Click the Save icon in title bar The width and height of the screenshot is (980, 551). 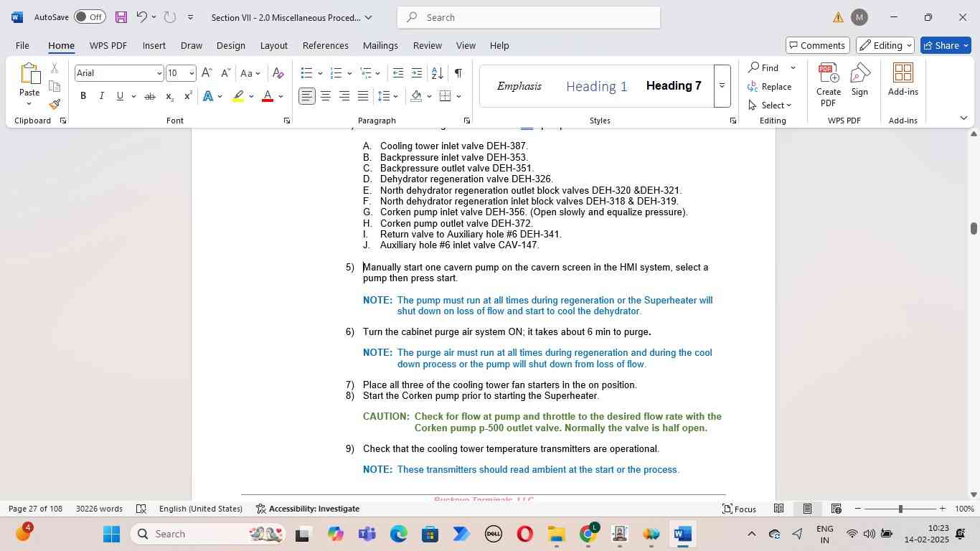pyautogui.click(x=121, y=17)
